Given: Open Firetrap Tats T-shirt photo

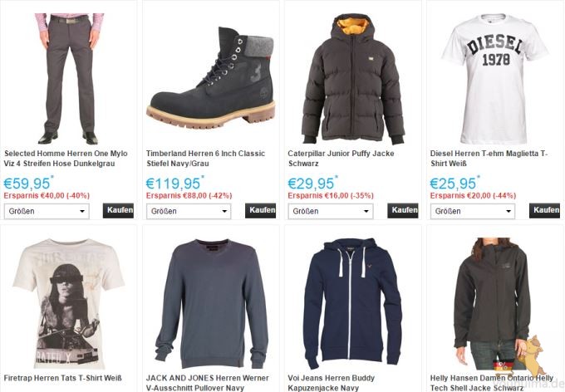Looking at the screenshot, I should 68,303.
